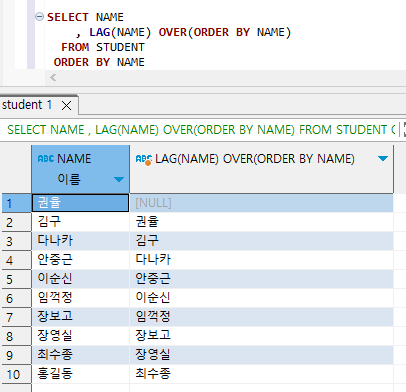Viewport: 406px width, 392px height.
Task: Select row number 3 header
Action: (x=17, y=241)
